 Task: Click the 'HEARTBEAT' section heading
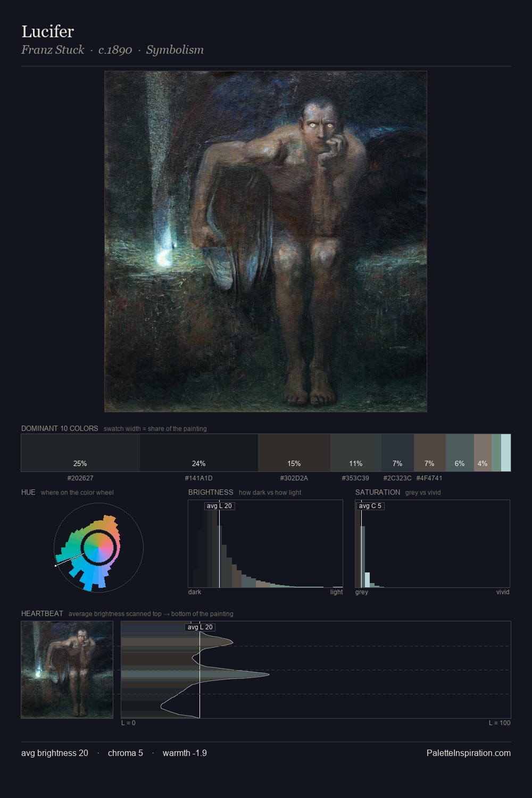point(42,613)
